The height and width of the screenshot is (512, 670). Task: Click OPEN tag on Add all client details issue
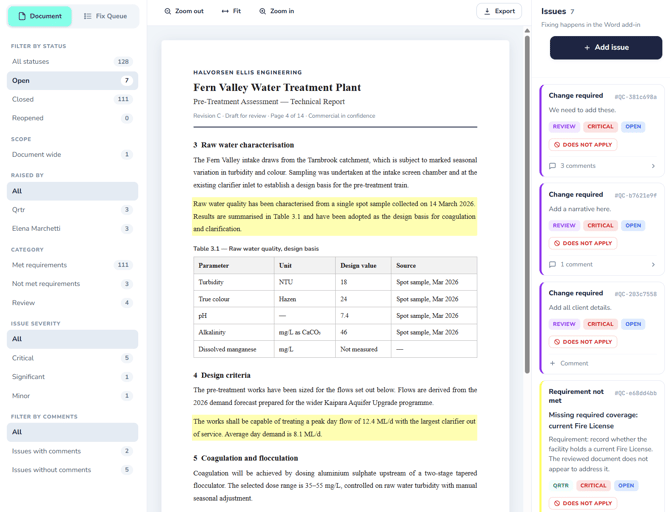click(633, 324)
